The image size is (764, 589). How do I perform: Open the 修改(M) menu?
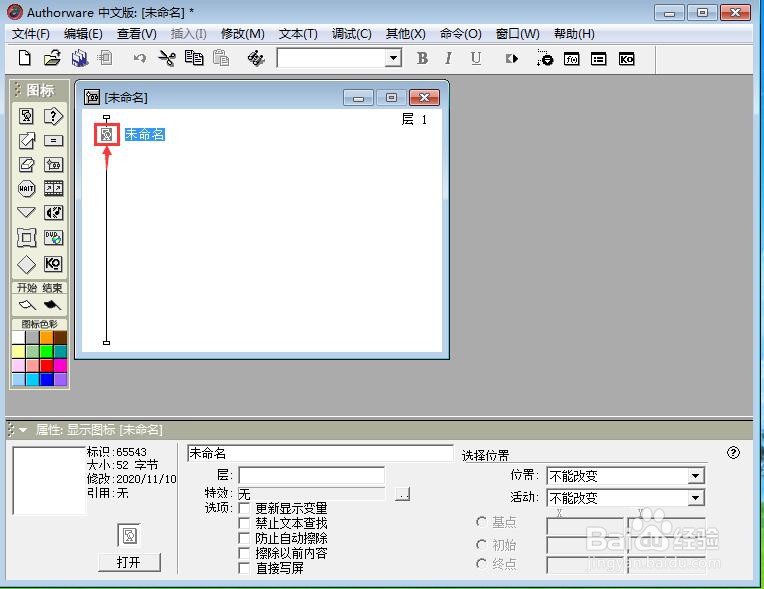pyautogui.click(x=243, y=34)
